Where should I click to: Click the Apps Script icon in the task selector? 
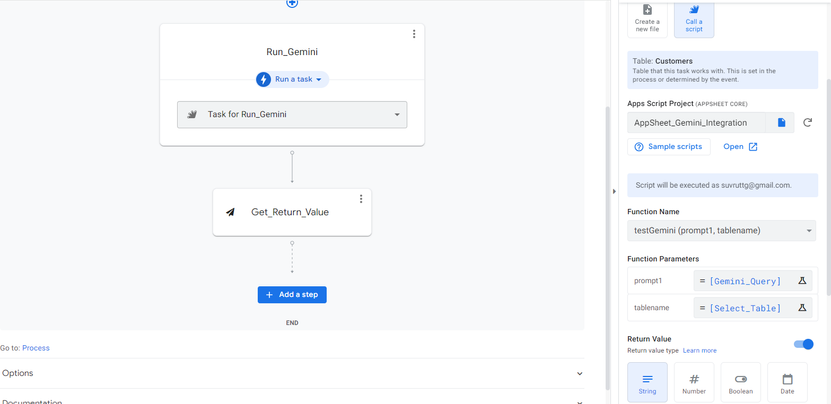[192, 115]
